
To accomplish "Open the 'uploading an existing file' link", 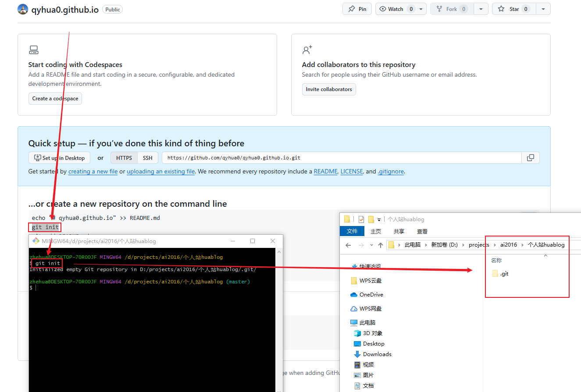I will pyautogui.click(x=160, y=172).
